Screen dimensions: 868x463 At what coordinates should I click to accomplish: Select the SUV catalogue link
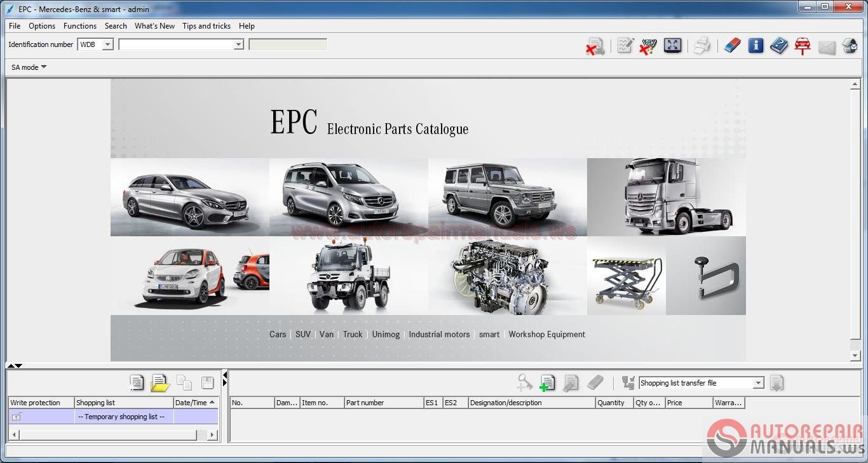click(303, 334)
